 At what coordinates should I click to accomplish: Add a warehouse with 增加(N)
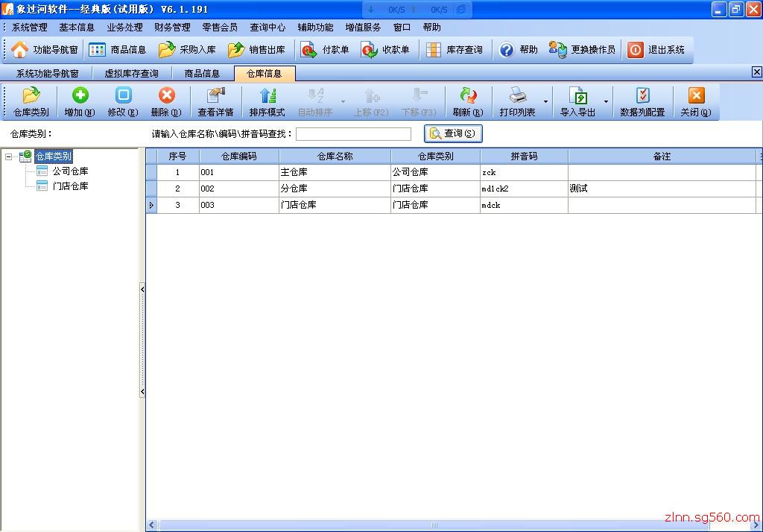[x=80, y=102]
